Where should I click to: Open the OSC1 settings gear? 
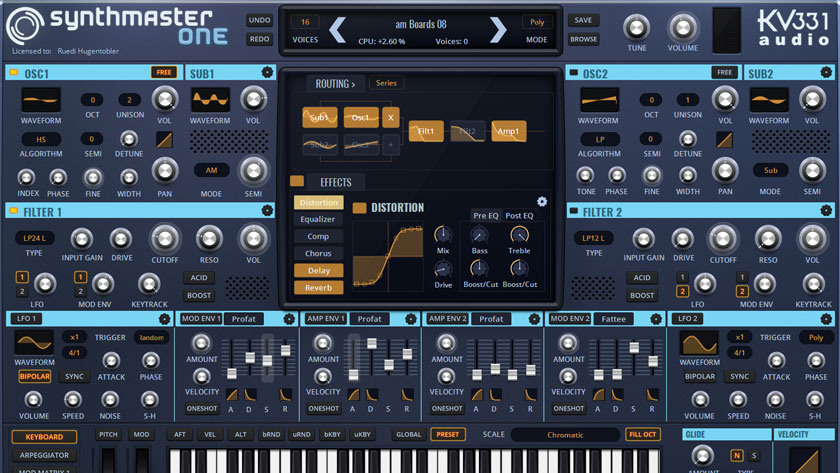pyautogui.click(x=267, y=72)
